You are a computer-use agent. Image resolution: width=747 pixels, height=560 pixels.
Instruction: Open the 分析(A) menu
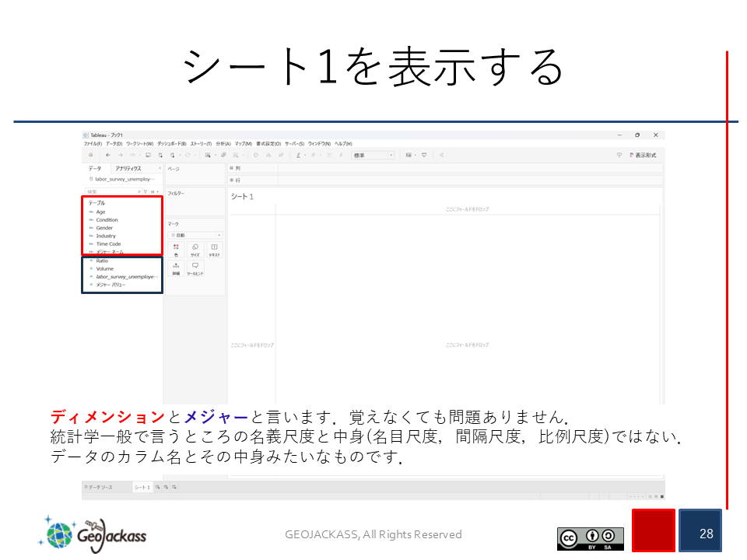pos(223,144)
